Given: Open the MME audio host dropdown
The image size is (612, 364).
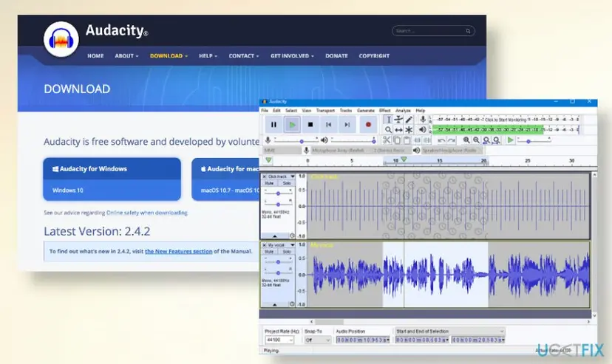Looking at the screenshot, I should pyautogui.click(x=282, y=151).
